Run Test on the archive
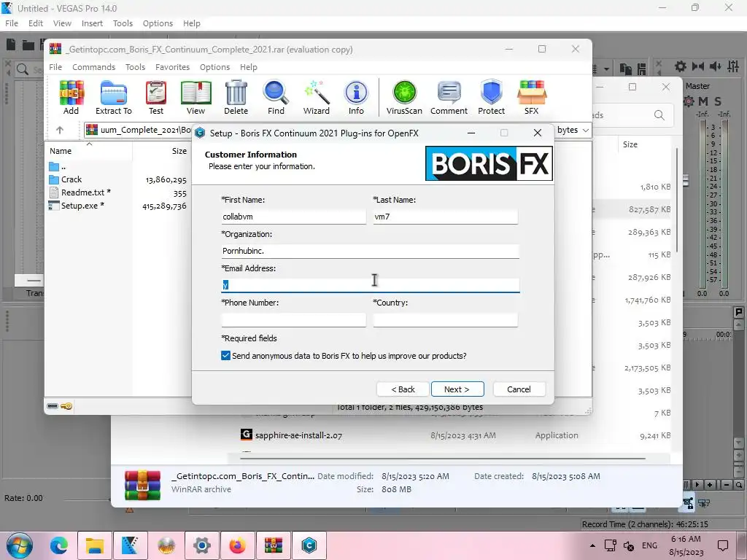The width and height of the screenshot is (747, 560). coord(156,98)
